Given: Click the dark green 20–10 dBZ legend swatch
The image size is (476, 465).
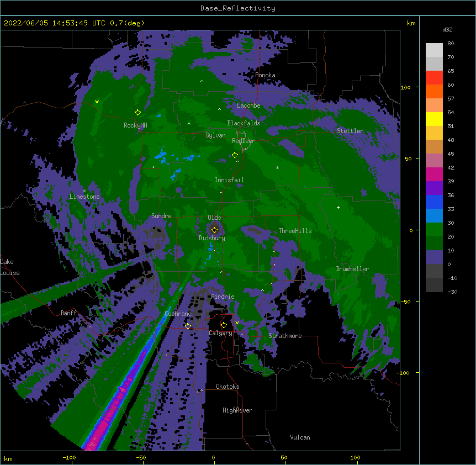Looking at the screenshot, I should [434, 244].
